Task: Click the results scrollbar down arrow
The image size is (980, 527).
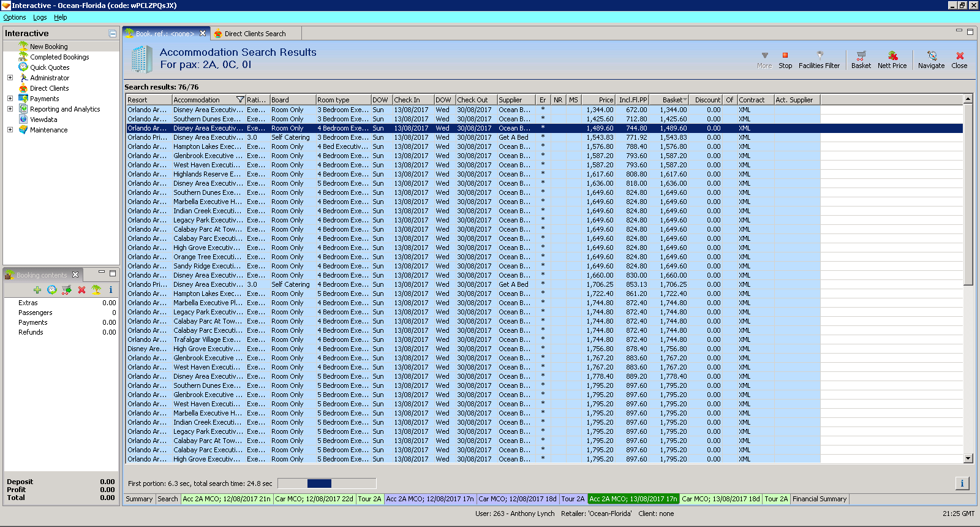Action: [968, 458]
